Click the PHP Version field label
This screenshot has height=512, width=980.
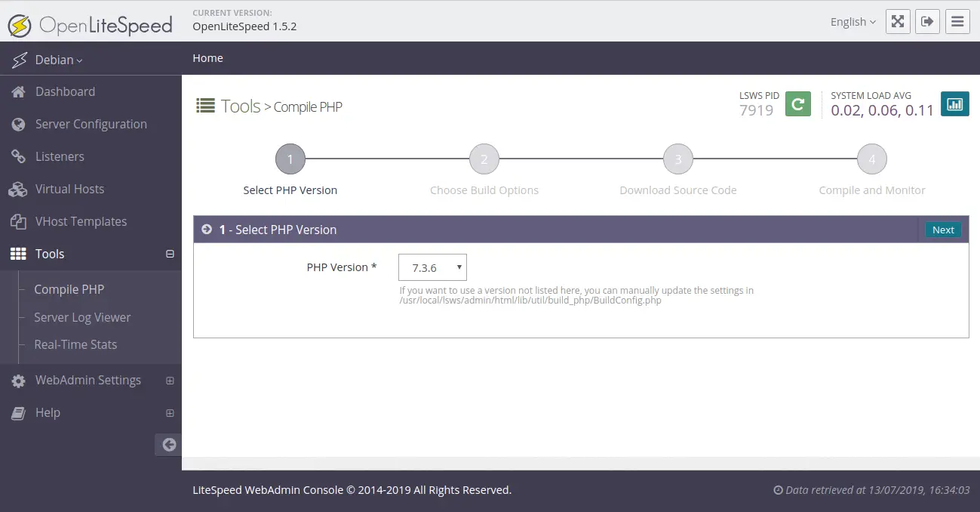(342, 267)
